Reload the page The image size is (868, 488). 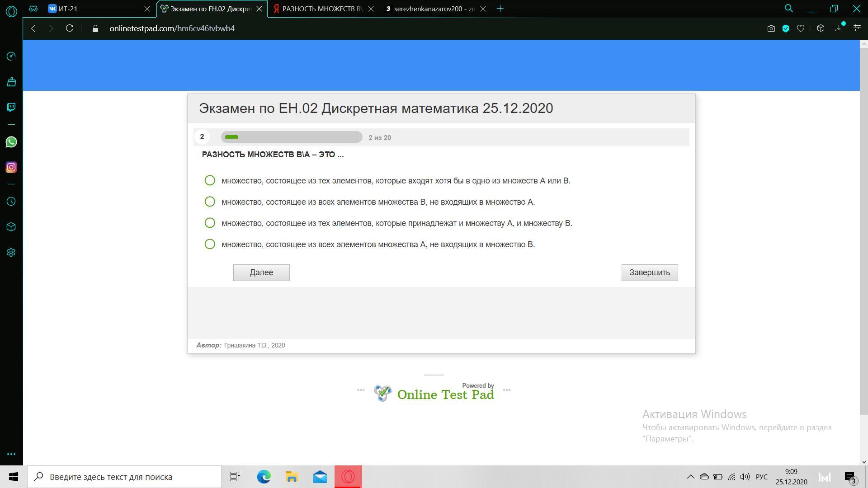[70, 28]
